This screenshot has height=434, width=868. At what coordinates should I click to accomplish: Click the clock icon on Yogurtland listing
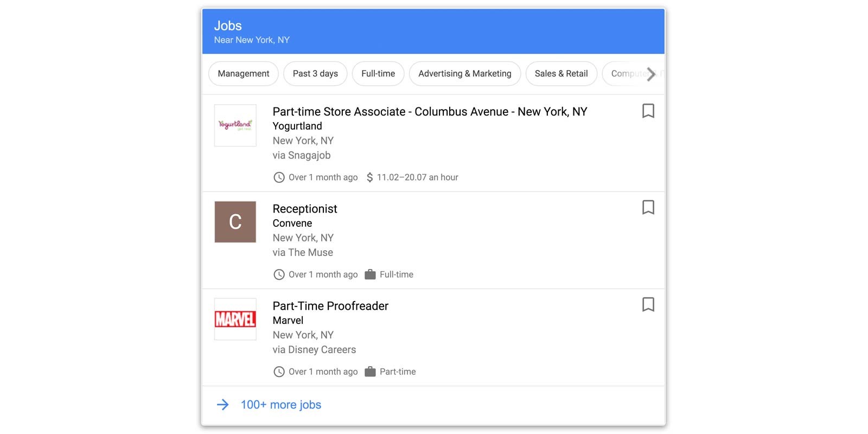click(279, 177)
